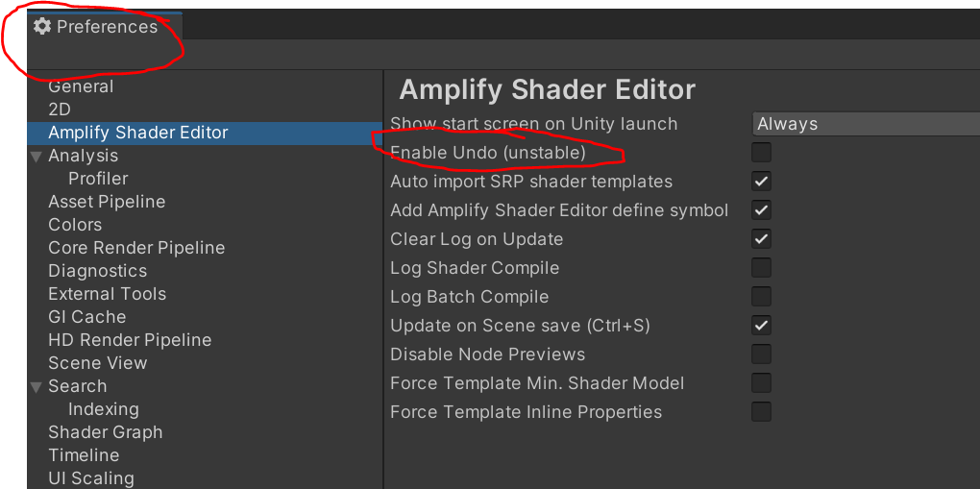Toggle Add Amplify Shader Editor define symbol

pos(761,210)
